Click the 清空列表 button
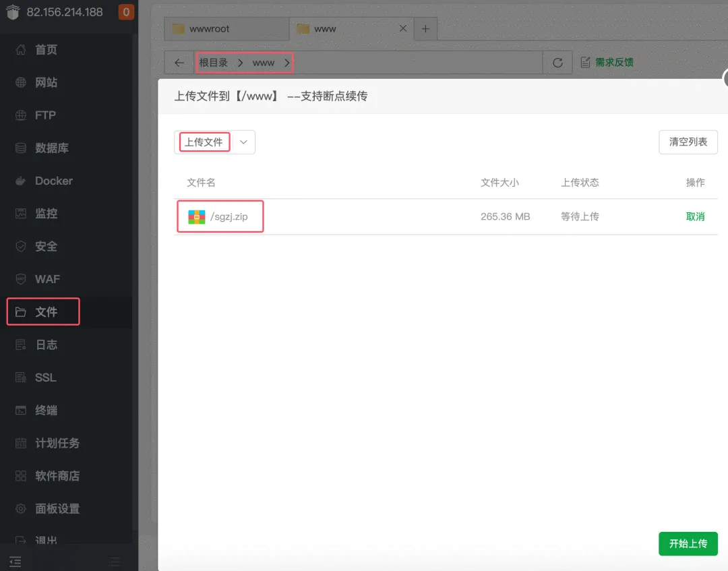The height and width of the screenshot is (571, 728). (688, 142)
